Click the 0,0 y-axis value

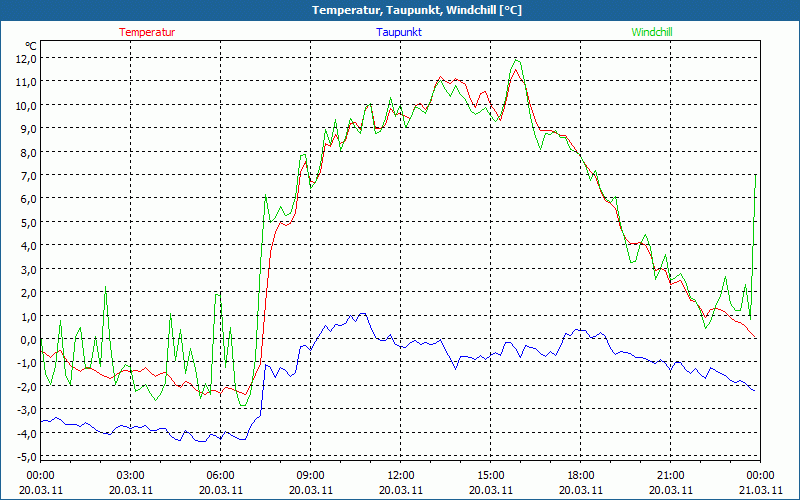(x=29, y=340)
